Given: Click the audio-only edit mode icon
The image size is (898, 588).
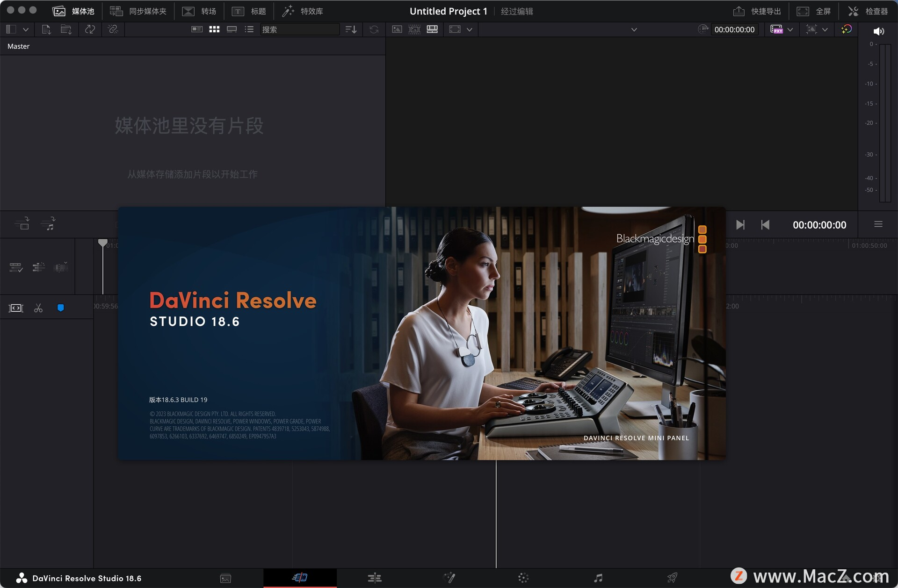Looking at the screenshot, I should (x=48, y=224).
